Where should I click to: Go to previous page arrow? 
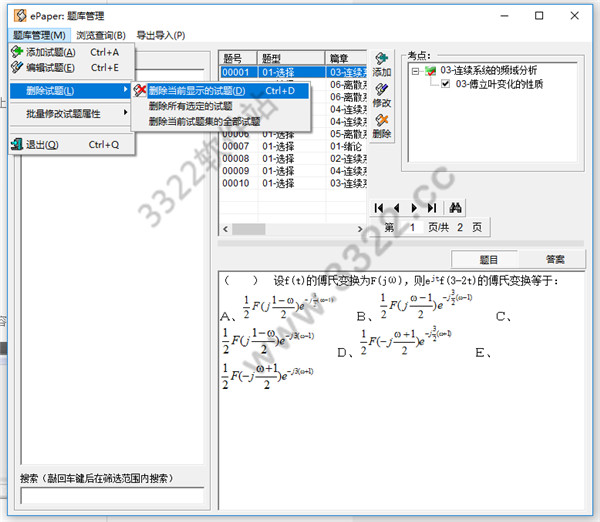tap(396, 208)
